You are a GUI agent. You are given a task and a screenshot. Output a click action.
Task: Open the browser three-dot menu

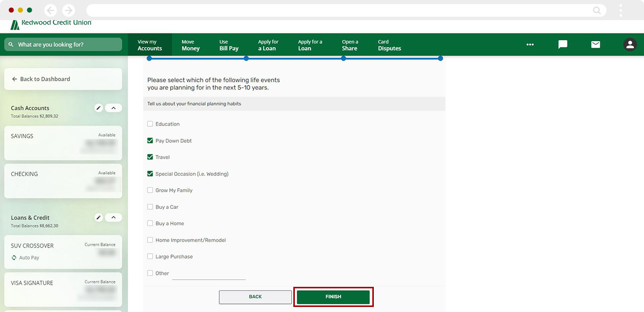pos(621,10)
